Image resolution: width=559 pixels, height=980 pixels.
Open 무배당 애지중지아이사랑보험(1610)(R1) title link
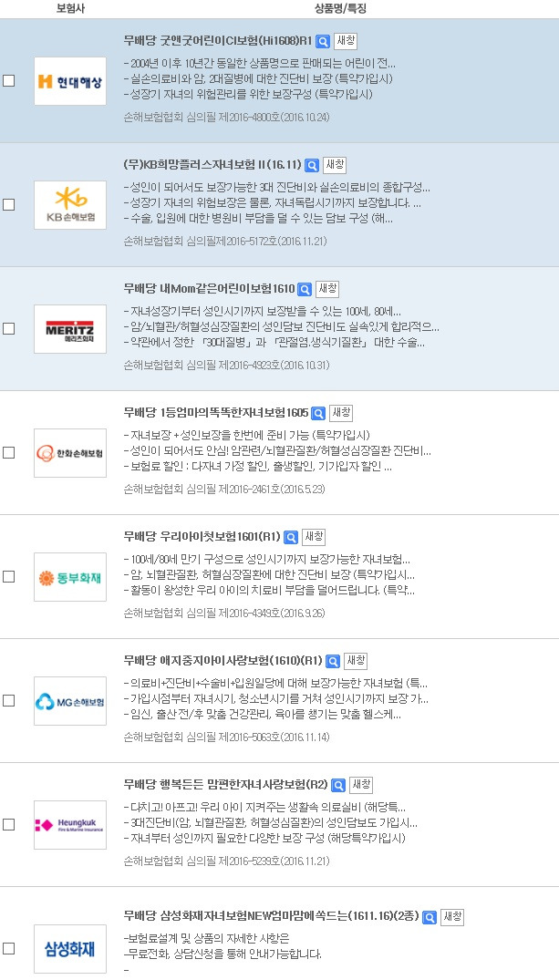[223, 661]
